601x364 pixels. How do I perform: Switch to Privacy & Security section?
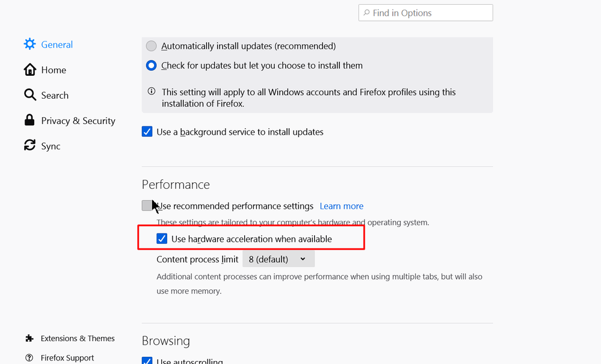(x=78, y=121)
